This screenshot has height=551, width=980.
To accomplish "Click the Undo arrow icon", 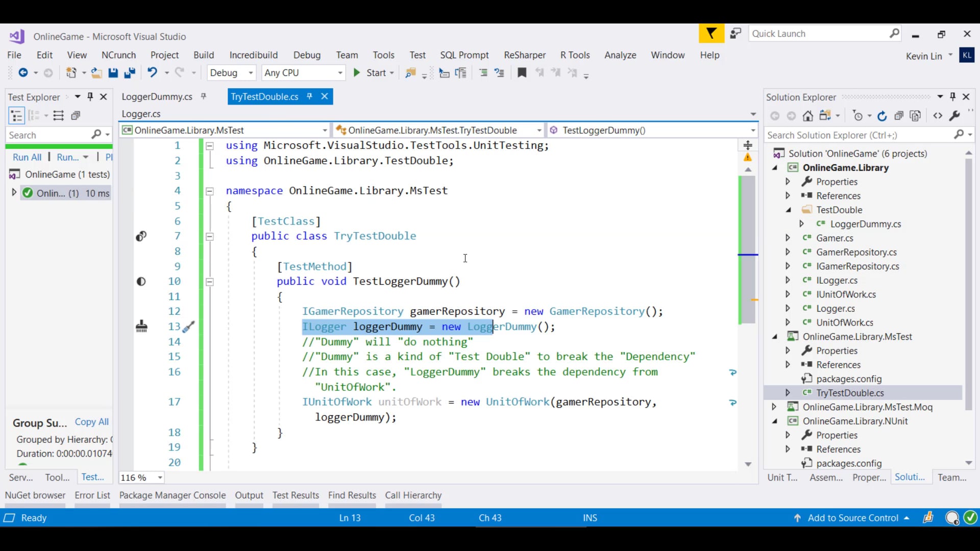I will pyautogui.click(x=152, y=73).
